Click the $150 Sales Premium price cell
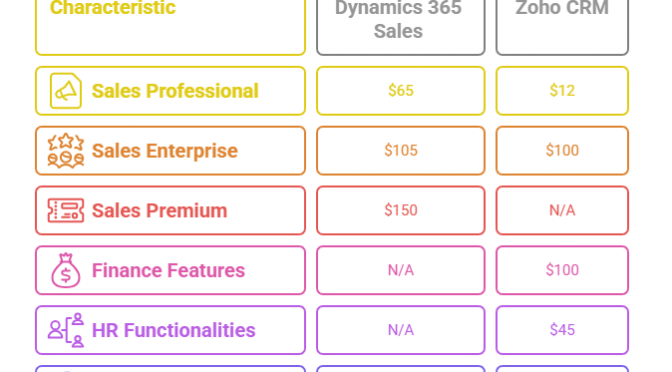 click(x=401, y=210)
